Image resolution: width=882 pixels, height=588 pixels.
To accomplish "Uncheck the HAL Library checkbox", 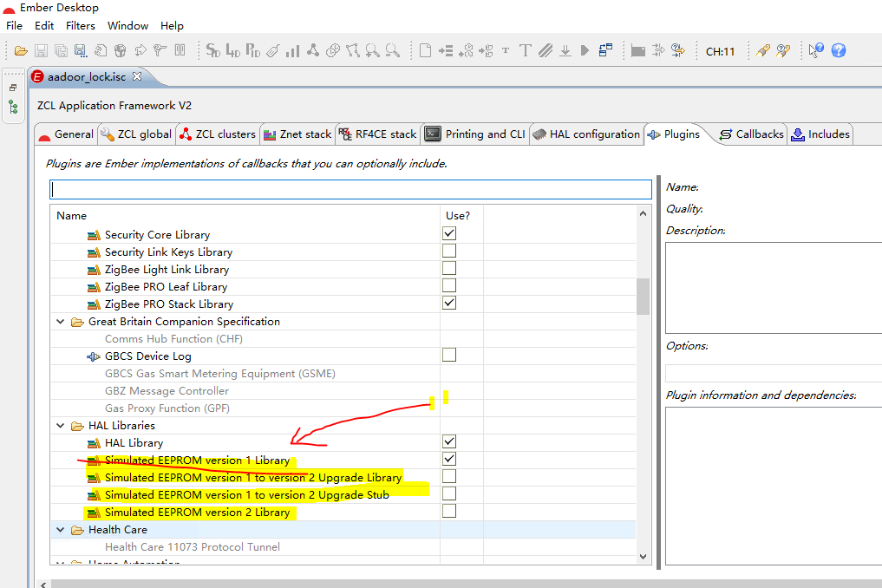I will click(449, 441).
